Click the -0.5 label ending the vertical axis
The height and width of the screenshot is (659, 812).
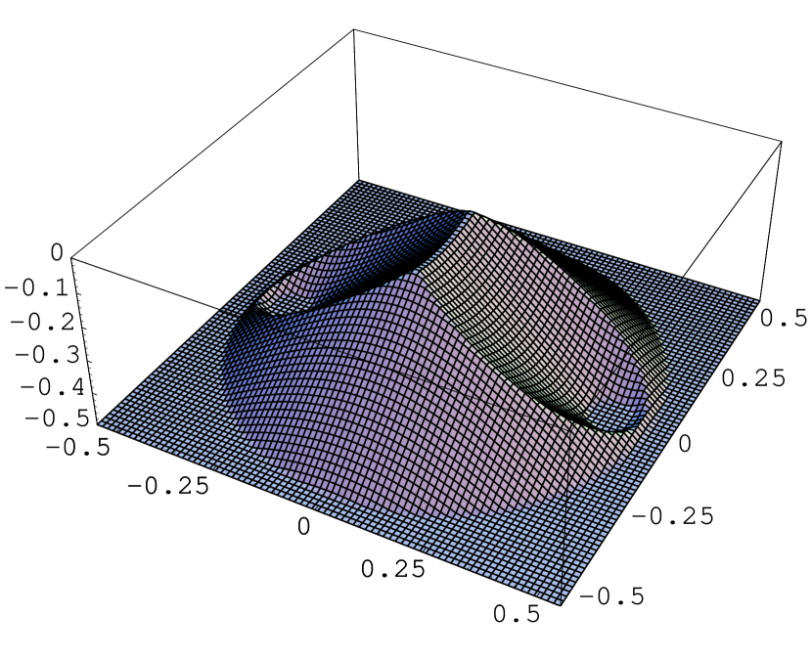click(x=58, y=418)
